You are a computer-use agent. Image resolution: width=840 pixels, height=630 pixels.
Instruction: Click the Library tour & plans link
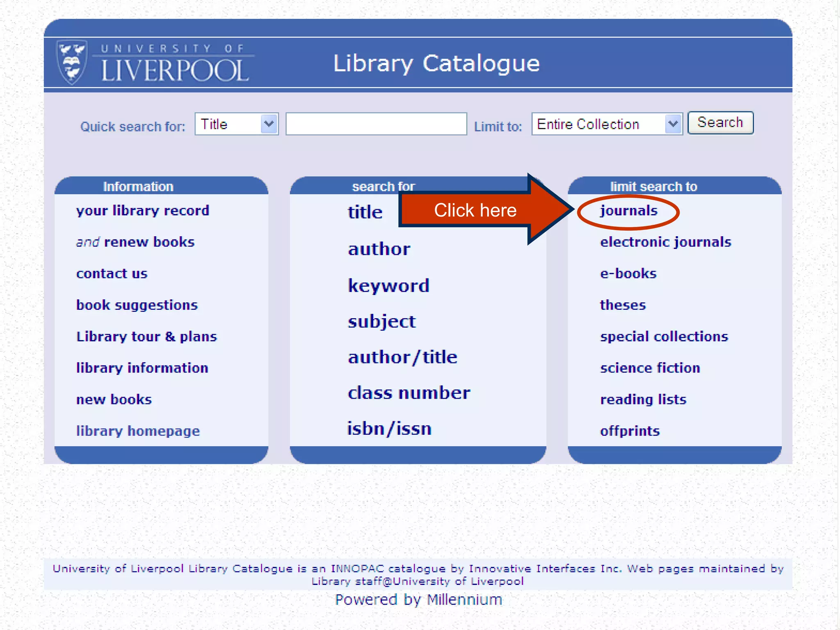pos(146,337)
